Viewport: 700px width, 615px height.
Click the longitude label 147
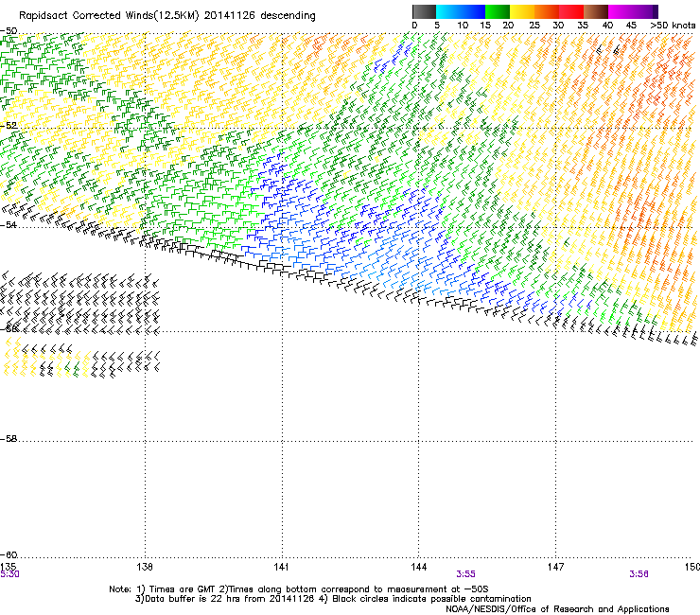tap(556, 567)
